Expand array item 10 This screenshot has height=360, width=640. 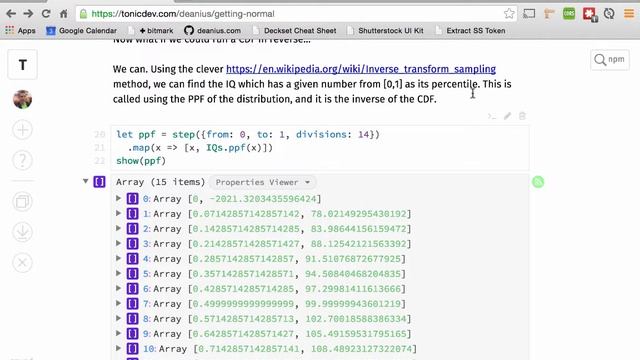coord(118,348)
